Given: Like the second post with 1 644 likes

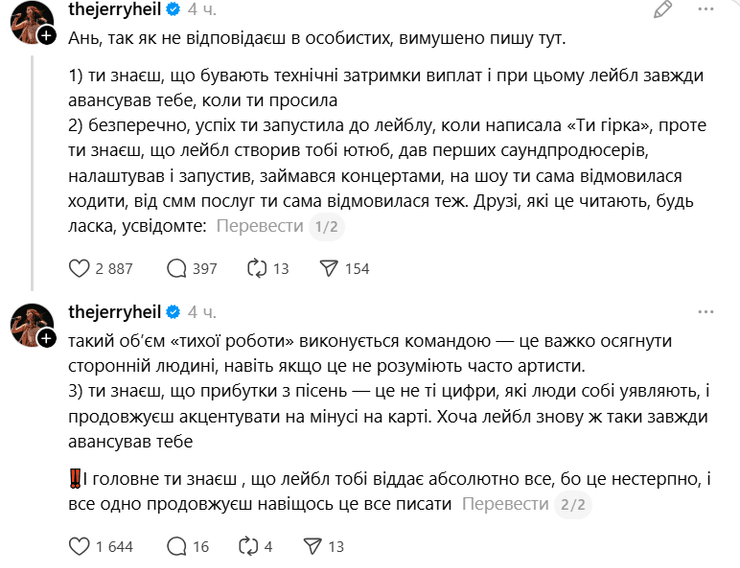Looking at the screenshot, I should point(79,546).
